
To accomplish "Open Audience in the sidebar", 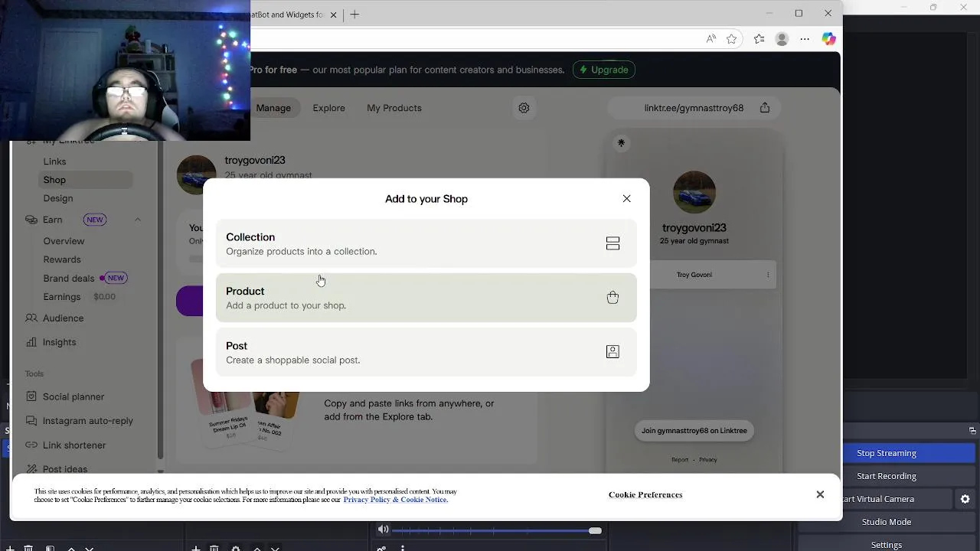I will pyautogui.click(x=63, y=318).
